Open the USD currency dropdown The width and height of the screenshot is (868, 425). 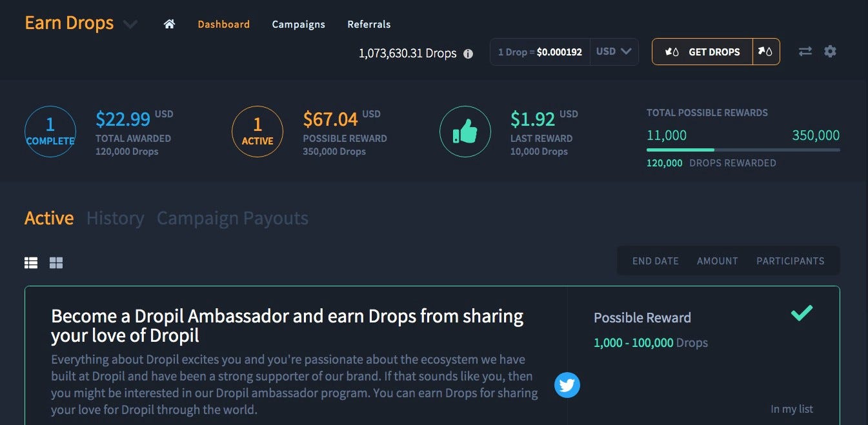[x=612, y=52]
